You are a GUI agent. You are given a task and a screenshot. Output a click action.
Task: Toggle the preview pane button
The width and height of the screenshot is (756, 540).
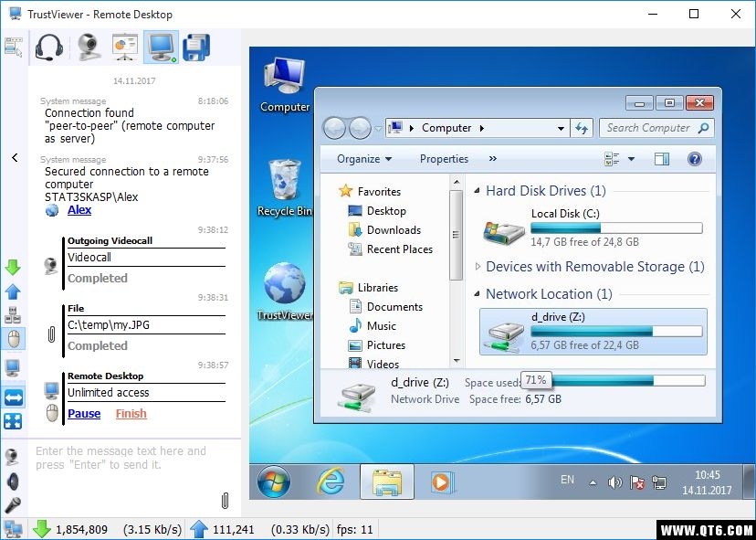[662, 159]
